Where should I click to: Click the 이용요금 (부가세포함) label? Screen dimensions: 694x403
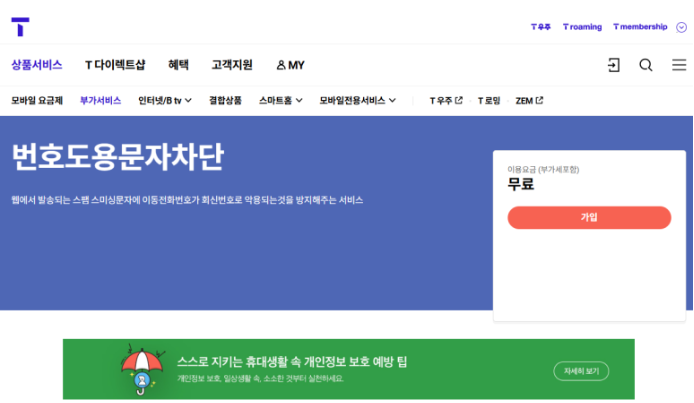point(543,169)
